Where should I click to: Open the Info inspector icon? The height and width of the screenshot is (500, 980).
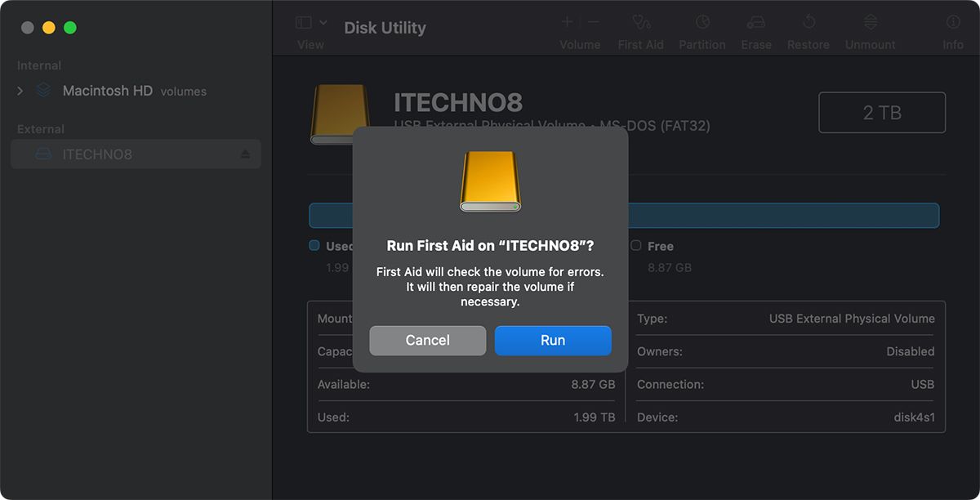coord(953,23)
